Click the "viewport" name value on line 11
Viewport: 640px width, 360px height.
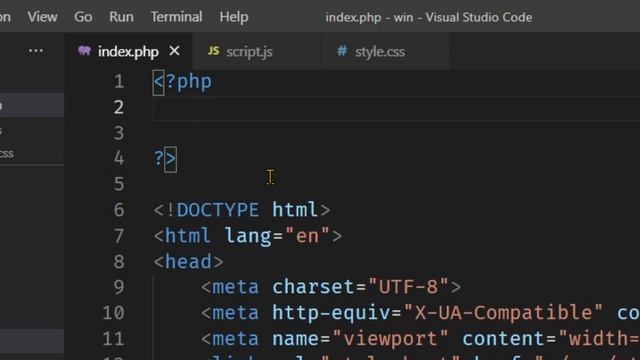391,339
